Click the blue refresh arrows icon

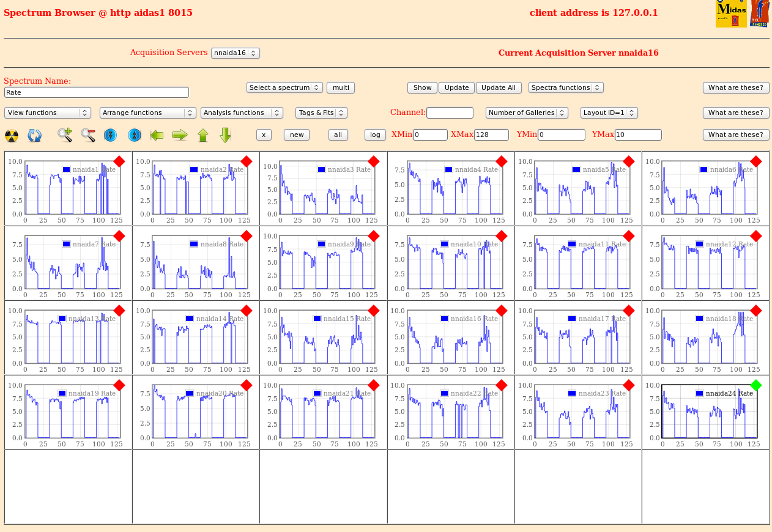click(x=35, y=135)
